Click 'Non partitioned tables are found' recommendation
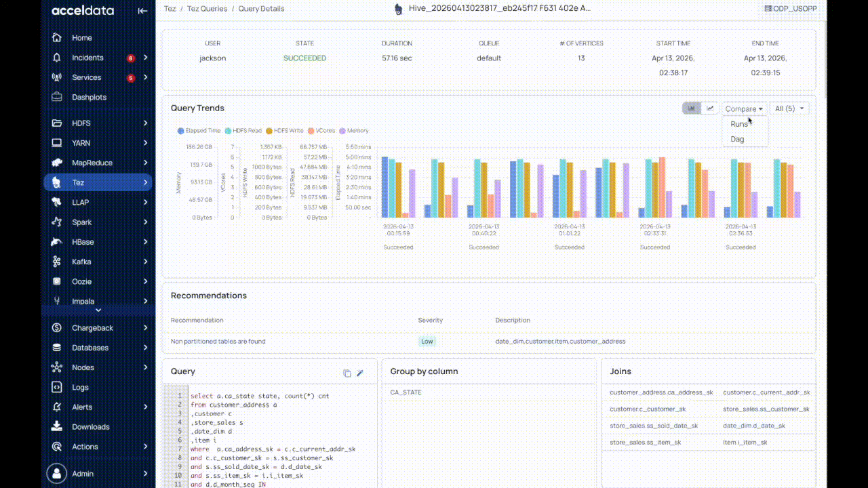The image size is (868, 488). (218, 342)
